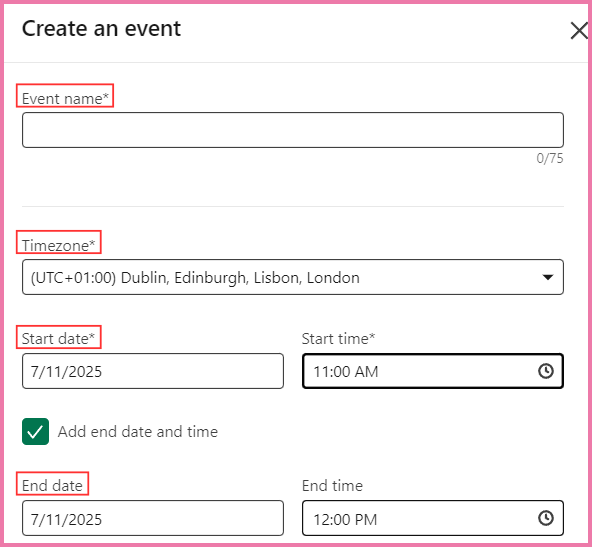Click the "End date" label
This screenshot has height=547, width=592.
(52, 485)
